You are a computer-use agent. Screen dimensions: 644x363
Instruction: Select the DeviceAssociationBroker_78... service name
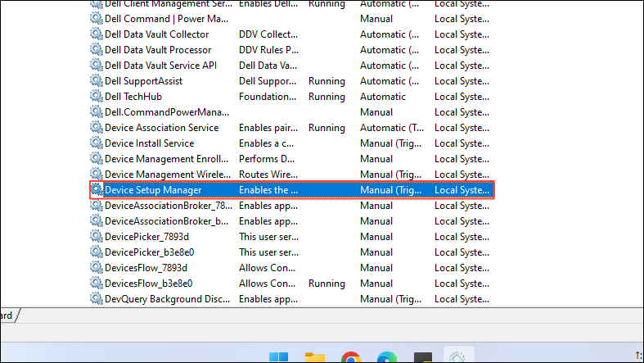pos(169,206)
